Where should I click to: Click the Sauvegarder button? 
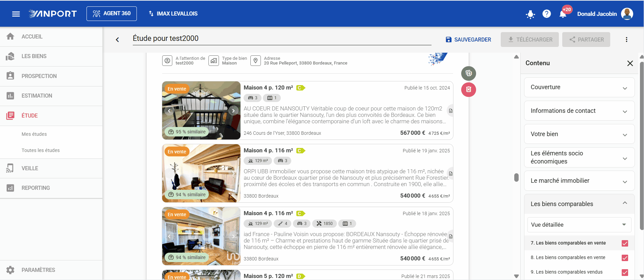(468, 40)
